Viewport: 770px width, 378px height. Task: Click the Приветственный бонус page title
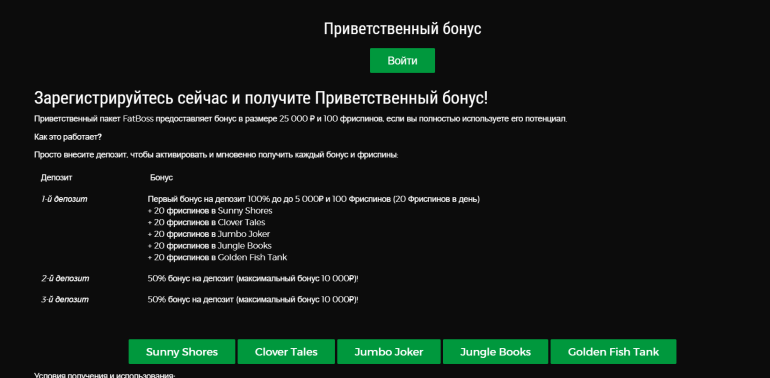(402, 28)
